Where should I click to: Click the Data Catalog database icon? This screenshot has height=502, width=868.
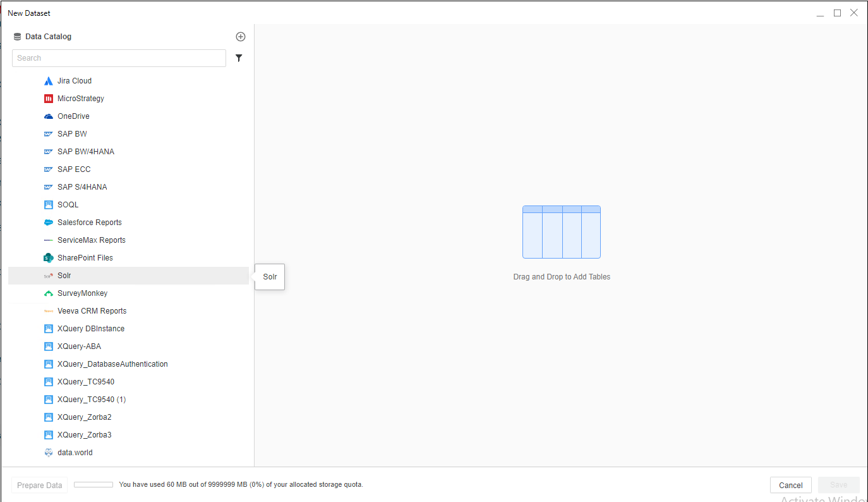point(17,37)
